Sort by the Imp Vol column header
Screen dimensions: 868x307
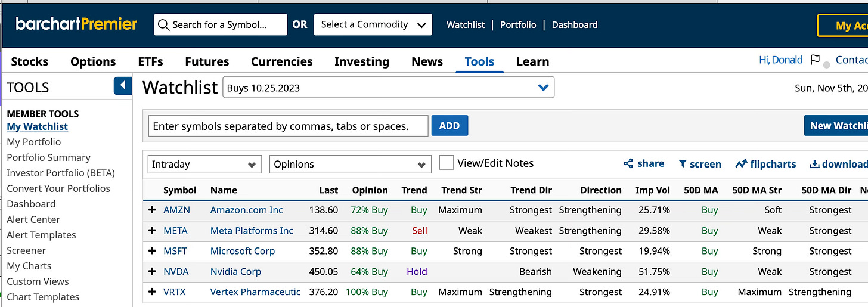tap(652, 190)
